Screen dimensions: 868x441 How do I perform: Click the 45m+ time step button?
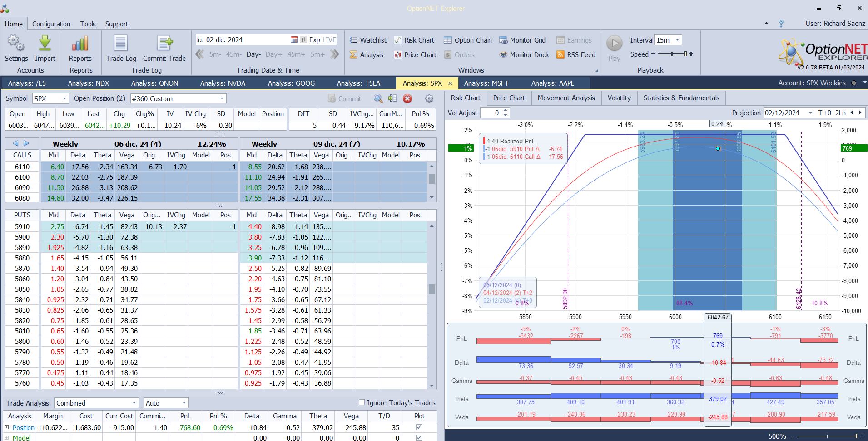[x=296, y=54]
